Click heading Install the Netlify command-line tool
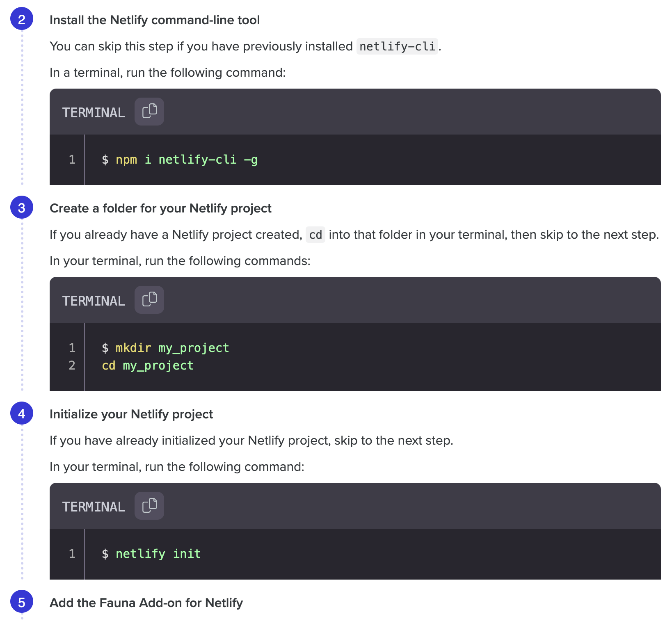This screenshot has width=672, height=621. [x=155, y=20]
